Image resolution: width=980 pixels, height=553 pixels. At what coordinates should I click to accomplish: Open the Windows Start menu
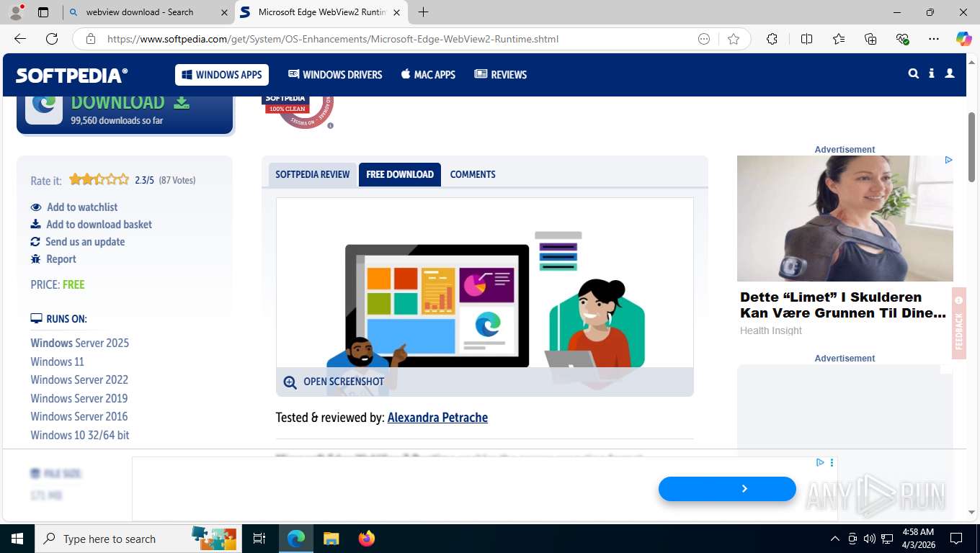[17, 539]
